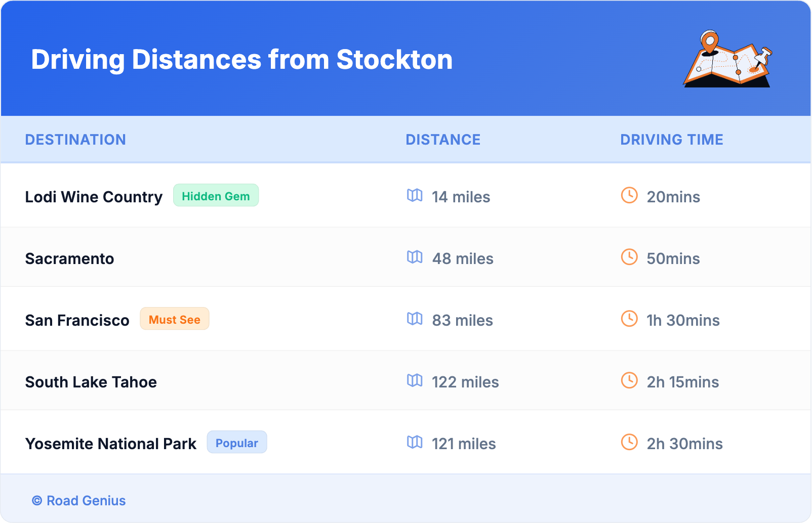Click the Driving Time column header

pos(672,140)
